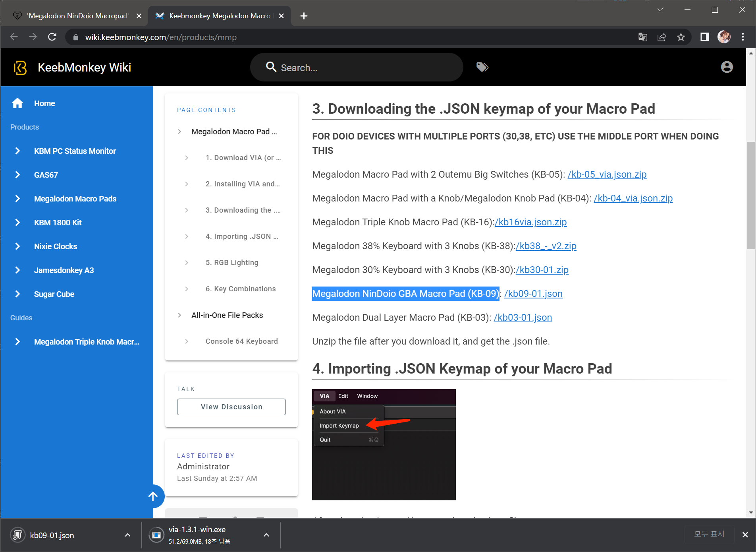Jump to Megalodon Macro Pad contents entry
This screenshot has width=756, height=552.
[x=231, y=132]
